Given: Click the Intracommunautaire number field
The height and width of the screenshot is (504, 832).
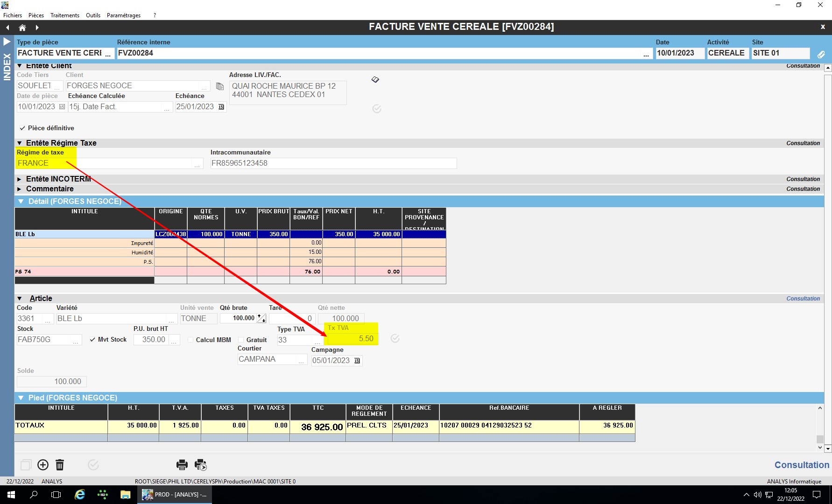Looking at the screenshot, I should 333,163.
